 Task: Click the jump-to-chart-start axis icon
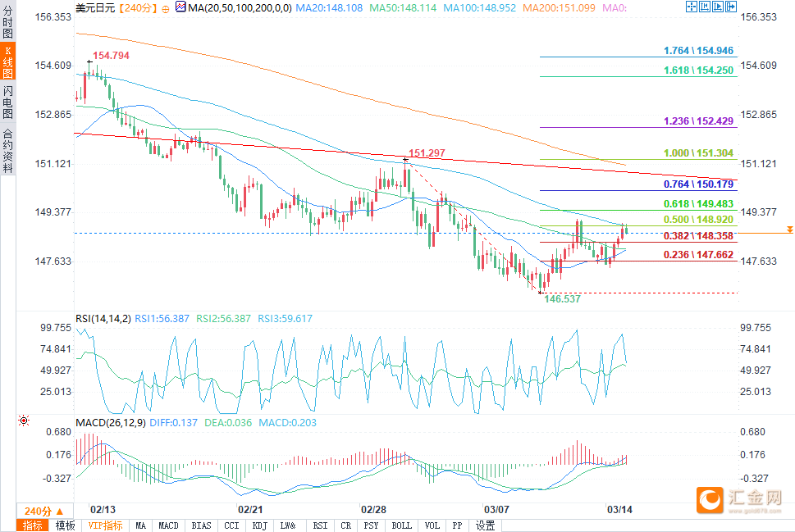pos(704,7)
